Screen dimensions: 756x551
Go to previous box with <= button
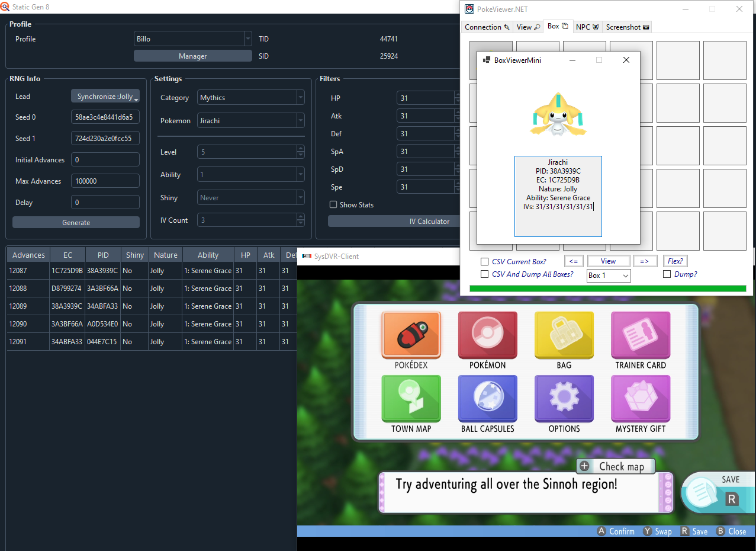coord(574,261)
